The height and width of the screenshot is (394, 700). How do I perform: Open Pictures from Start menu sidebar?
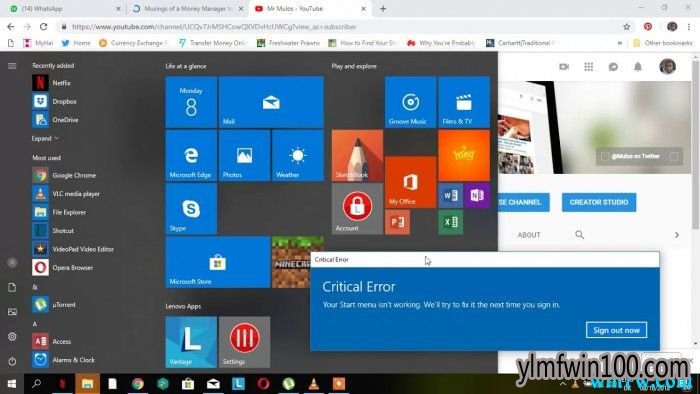tap(12, 312)
